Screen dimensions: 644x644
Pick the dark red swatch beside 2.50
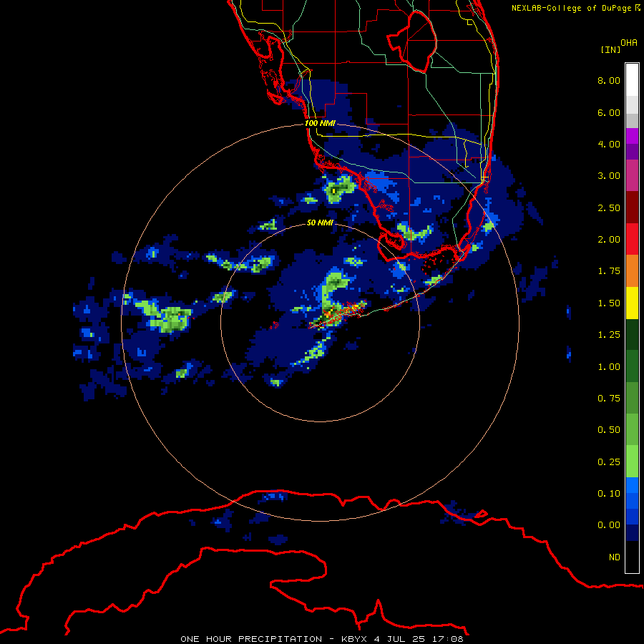click(632, 208)
